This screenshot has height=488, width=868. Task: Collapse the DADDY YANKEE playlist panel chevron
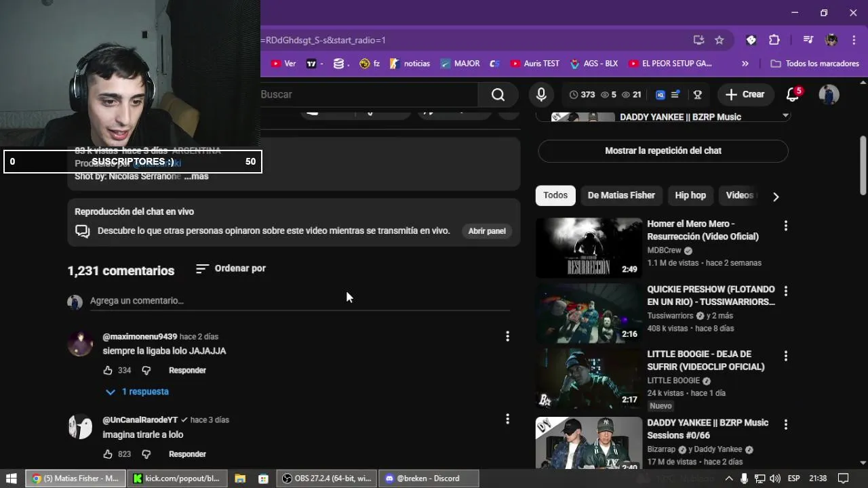pos(786,116)
